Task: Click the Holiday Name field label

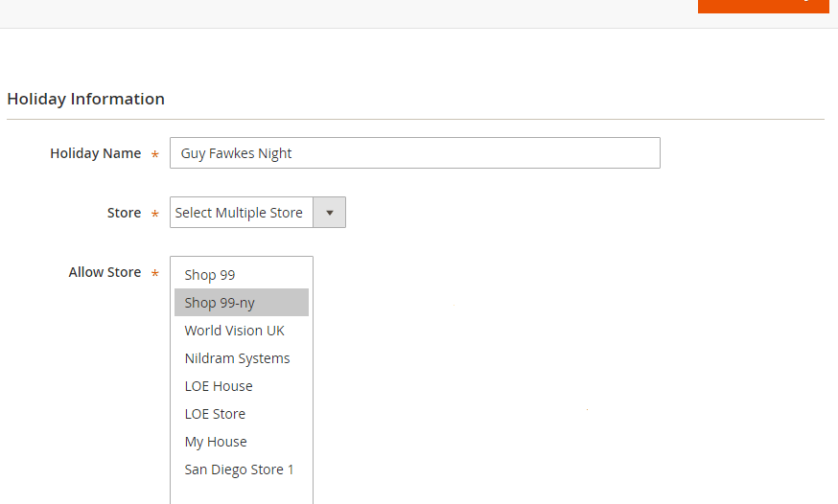Action: point(95,153)
